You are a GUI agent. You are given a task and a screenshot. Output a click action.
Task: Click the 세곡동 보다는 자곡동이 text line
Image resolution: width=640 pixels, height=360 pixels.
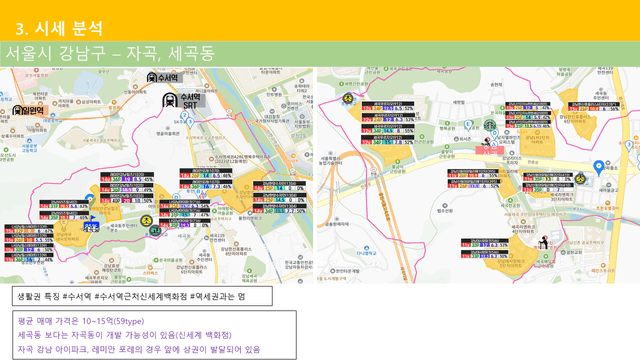tap(124, 335)
